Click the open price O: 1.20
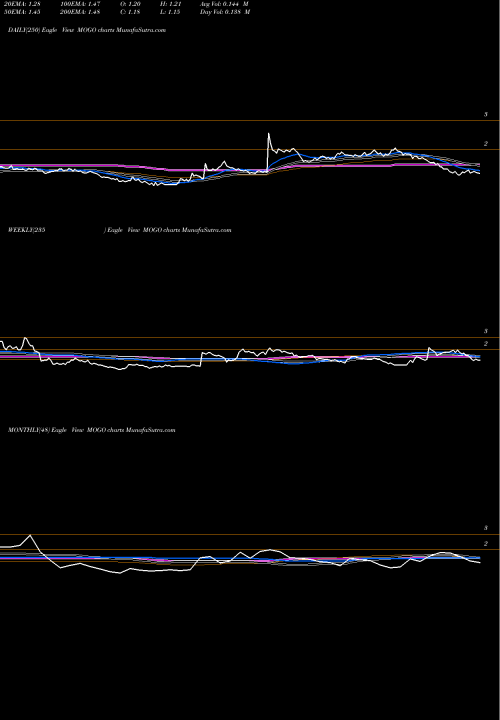Viewport: 500px width, 720px height. (130, 4)
